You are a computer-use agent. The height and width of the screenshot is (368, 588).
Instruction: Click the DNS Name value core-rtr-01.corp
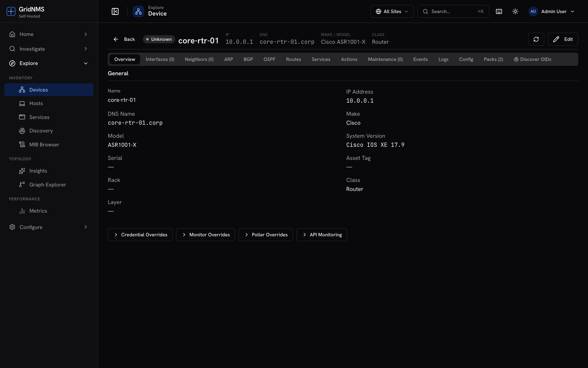tap(135, 123)
